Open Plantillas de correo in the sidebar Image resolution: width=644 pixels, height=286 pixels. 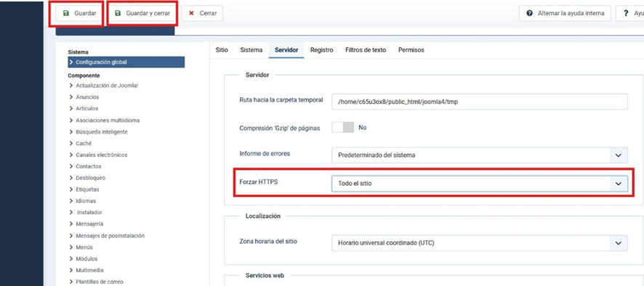(x=99, y=282)
